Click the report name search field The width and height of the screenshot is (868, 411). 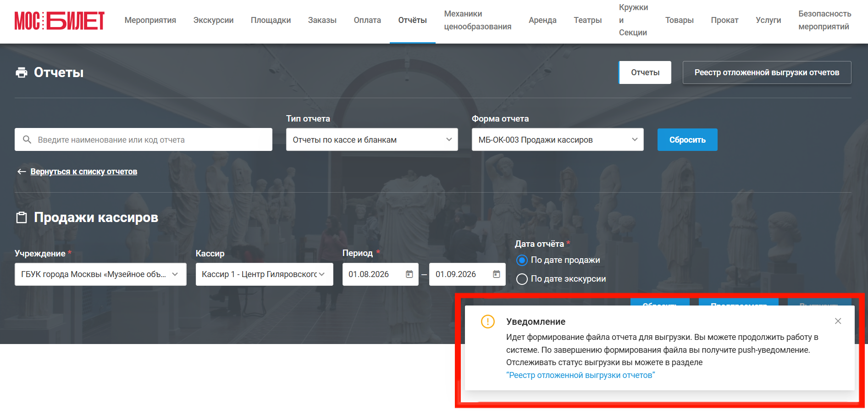click(144, 139)
